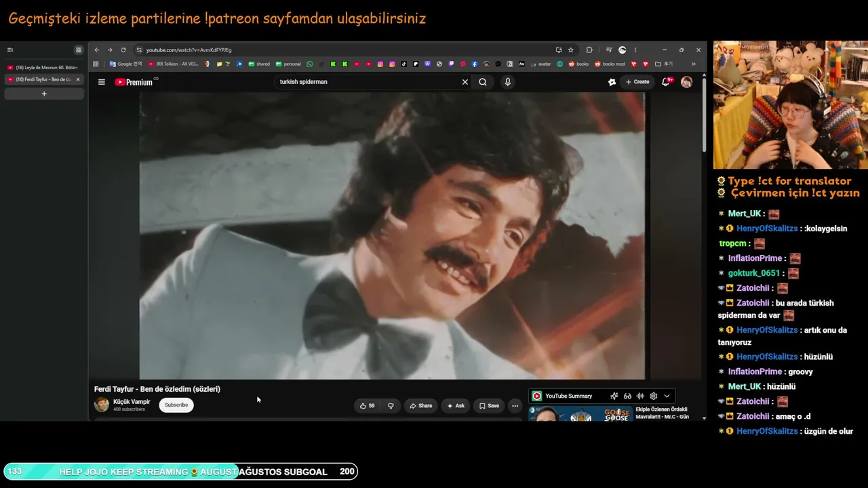Open YouTube notifications bell
Viewport: 868px width, 488px height.
(x=667, y=82)
